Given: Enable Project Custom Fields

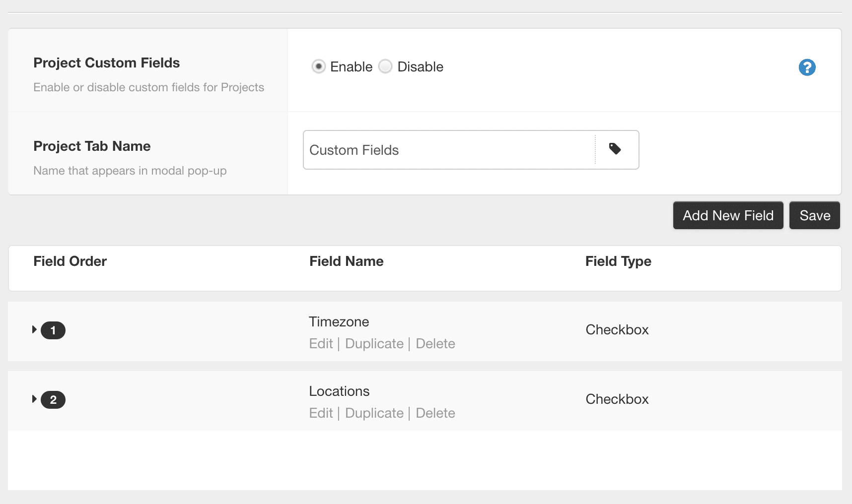Looking at the screenshot, I should point(318,66).
